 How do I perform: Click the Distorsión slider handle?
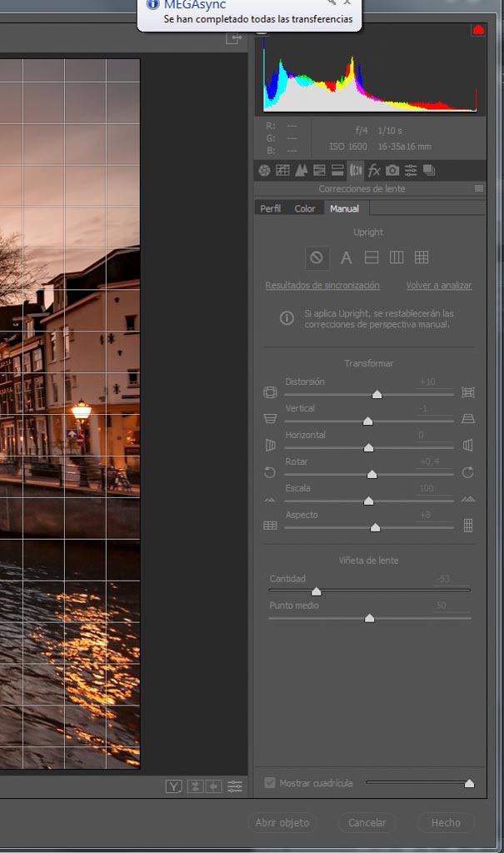point(377,395)
